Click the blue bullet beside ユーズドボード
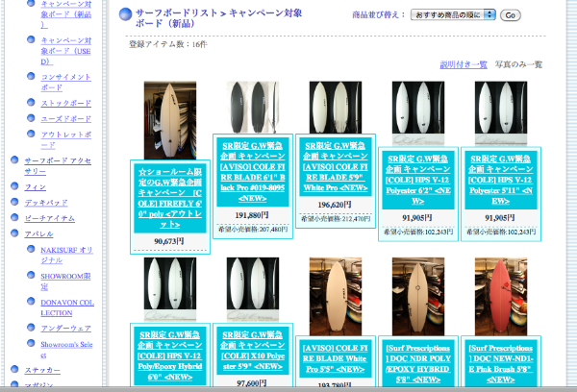Image resolution: width=577 pixels, height=392 pixels. point(31,117)
